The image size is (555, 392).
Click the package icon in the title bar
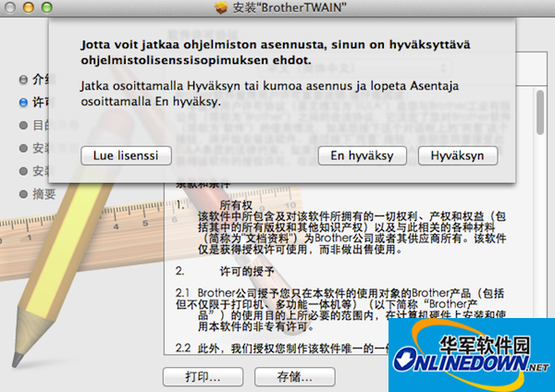[x=221, y=7]
